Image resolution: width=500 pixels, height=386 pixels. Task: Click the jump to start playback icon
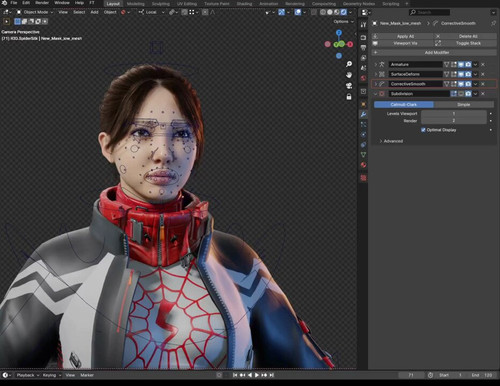pos(235,375)
